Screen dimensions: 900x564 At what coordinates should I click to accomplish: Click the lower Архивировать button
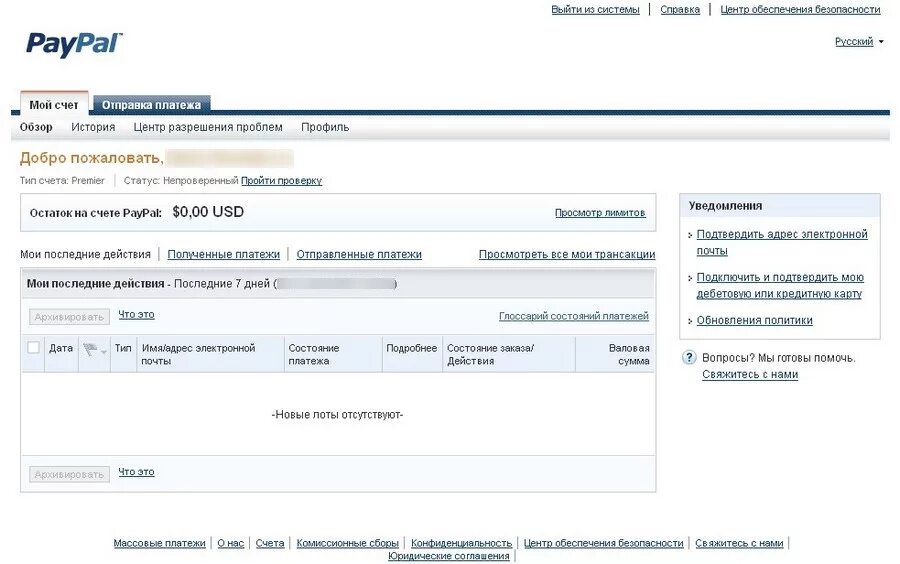click(x=69, y=474)
